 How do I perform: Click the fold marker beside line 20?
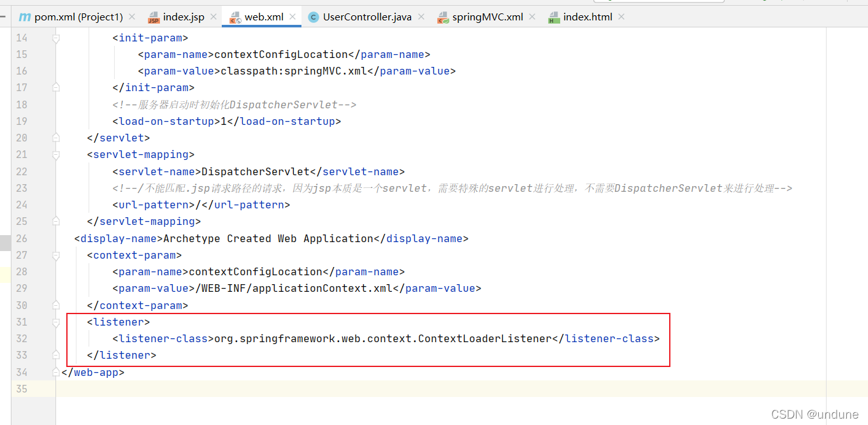point(55,137)
